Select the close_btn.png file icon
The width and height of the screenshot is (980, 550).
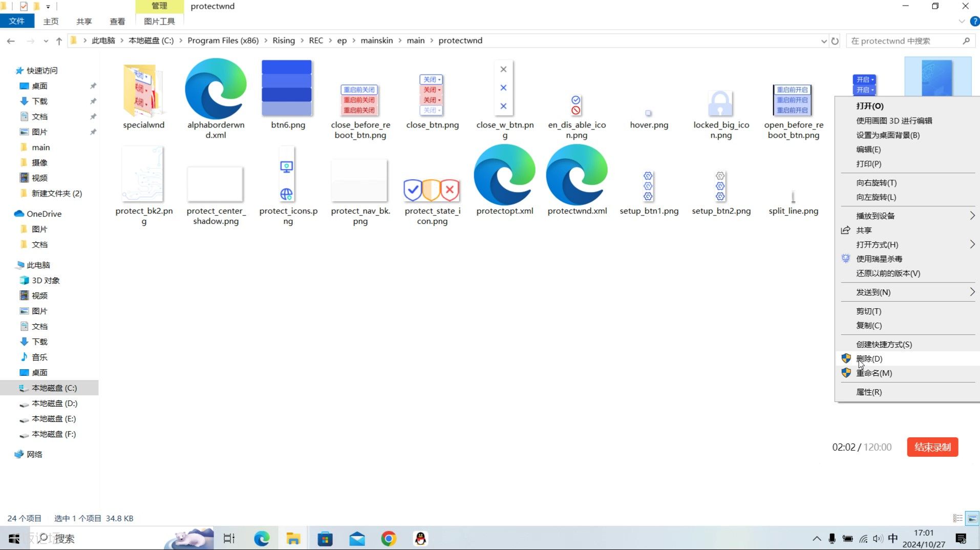(x=432, y=95)
